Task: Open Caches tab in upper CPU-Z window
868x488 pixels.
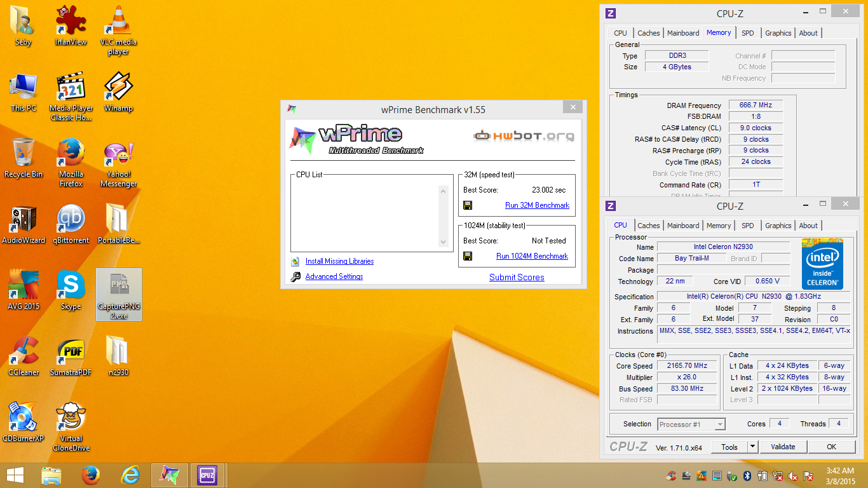Action: pos(649,33)
